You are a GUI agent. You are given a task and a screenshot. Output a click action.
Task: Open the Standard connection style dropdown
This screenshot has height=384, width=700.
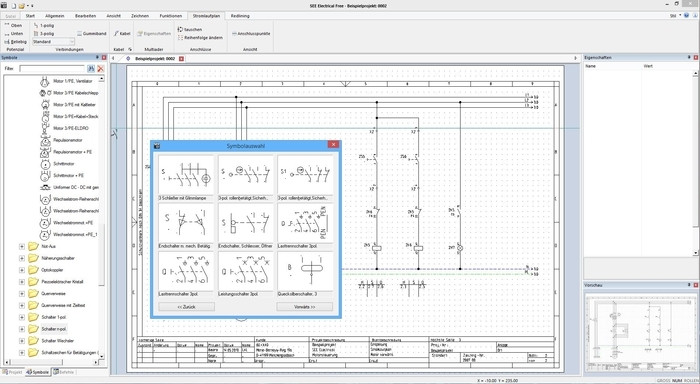[x=54, y=42]
